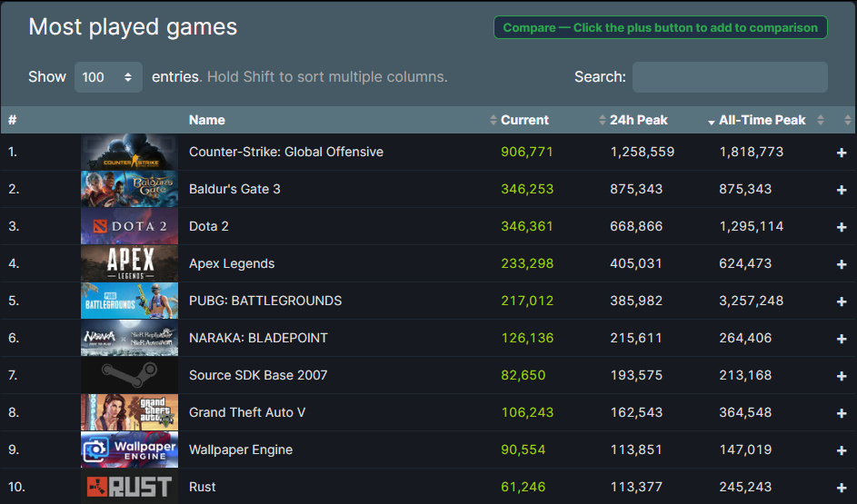Open PUBG: BATTLEGROUNDS name link
Image resolution: width=857 pixels, height=504 pixels.
[x=265, y=301]
